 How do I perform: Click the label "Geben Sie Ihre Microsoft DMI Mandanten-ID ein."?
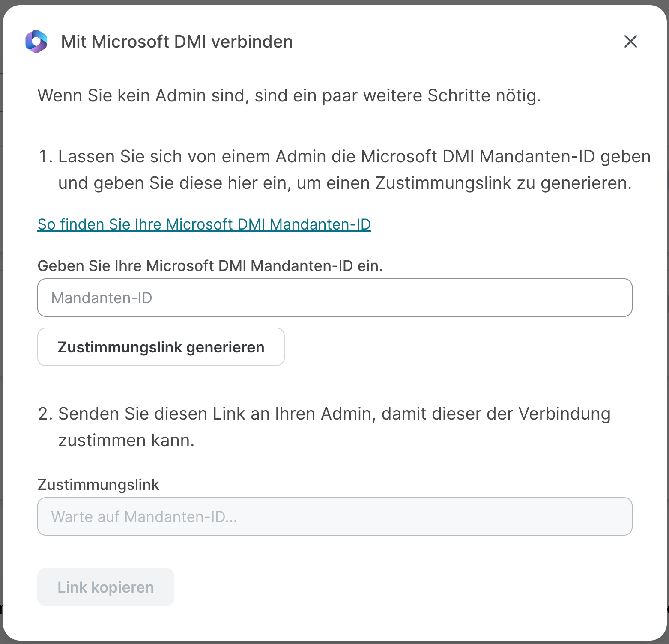[210, 266]
